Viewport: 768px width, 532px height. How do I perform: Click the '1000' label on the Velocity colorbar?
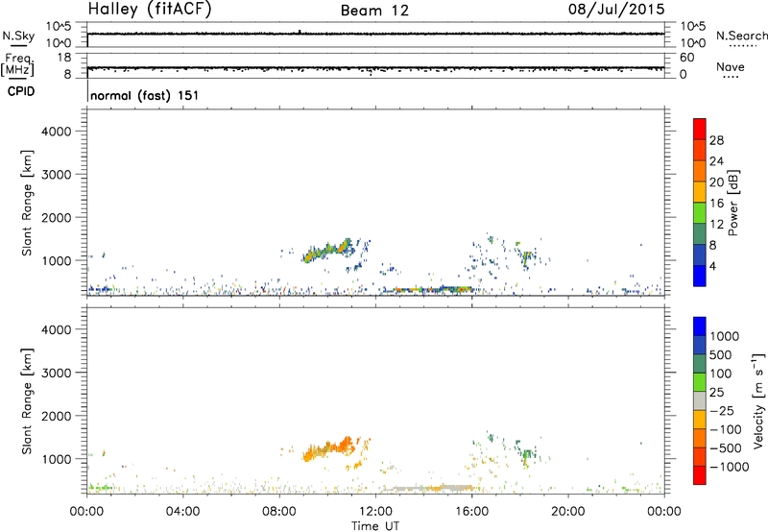(x=725, y=336)
